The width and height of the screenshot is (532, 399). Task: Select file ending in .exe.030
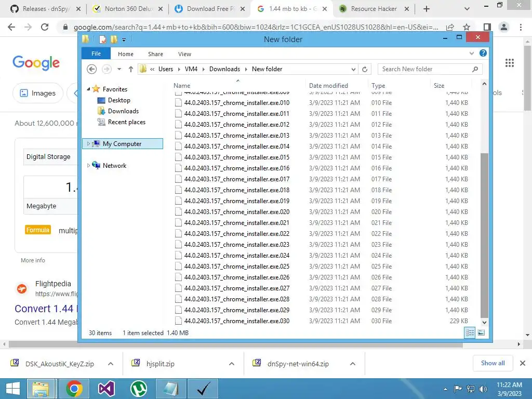(237, 321)
